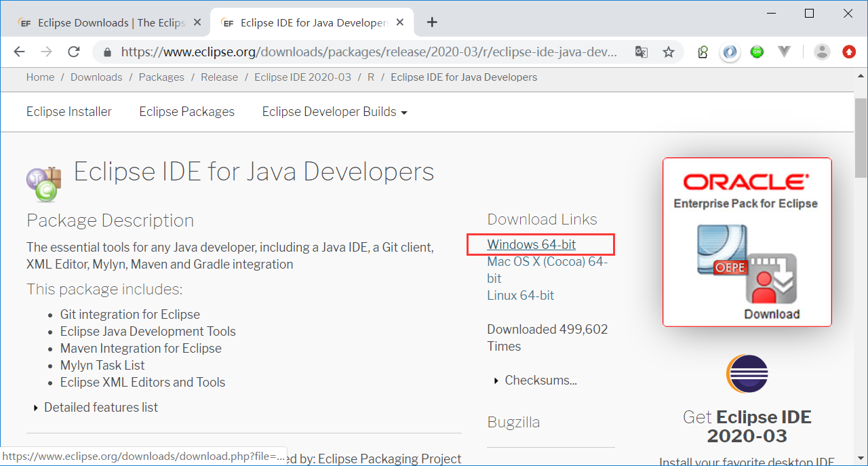Click Eclipse Java Development Tools text
Viewport: 868px width, 466px height.
[x=148, y=332]
